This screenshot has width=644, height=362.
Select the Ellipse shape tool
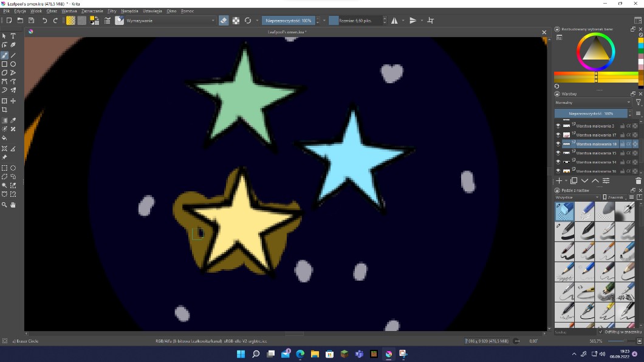13,64
